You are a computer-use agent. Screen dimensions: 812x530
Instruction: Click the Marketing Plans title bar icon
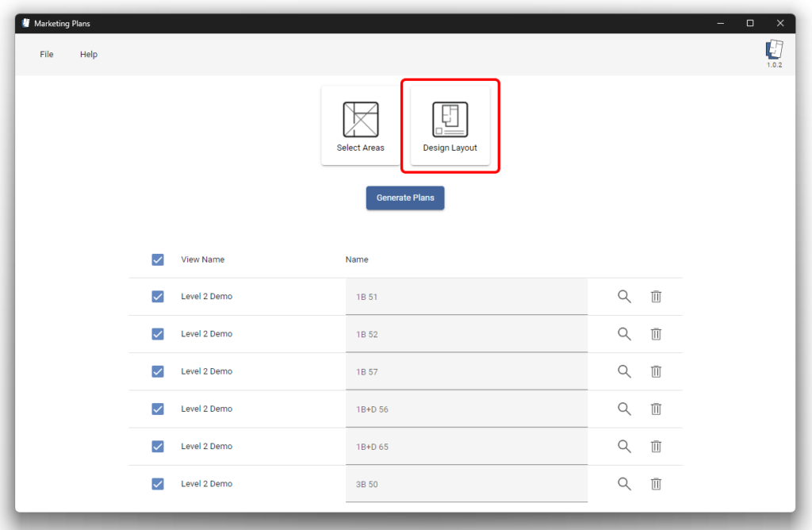(x=25, y=23)
